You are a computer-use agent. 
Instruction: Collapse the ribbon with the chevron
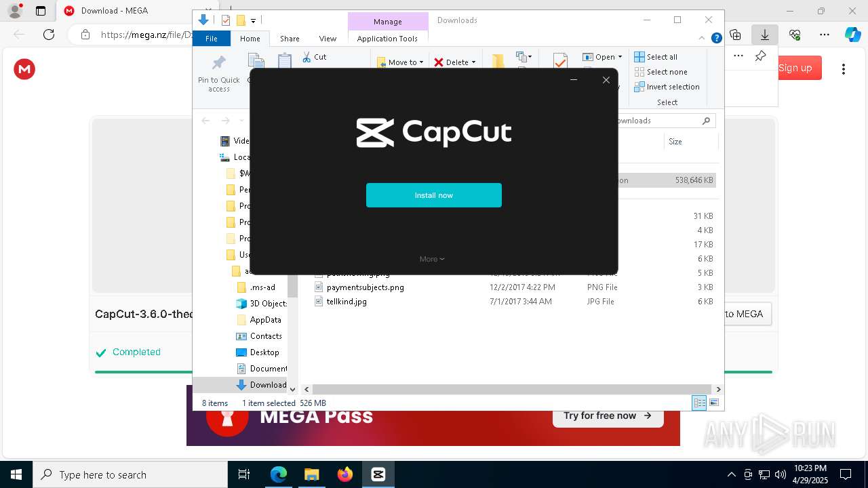[703, 39]
